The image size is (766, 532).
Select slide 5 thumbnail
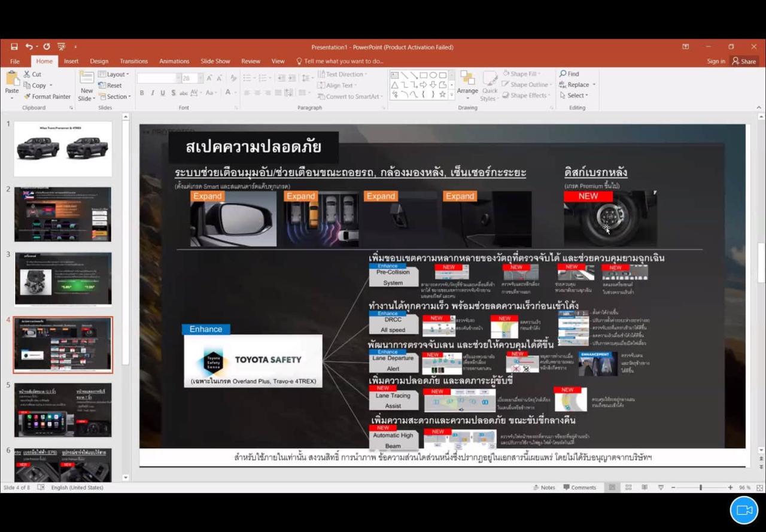tap(63, 410)
